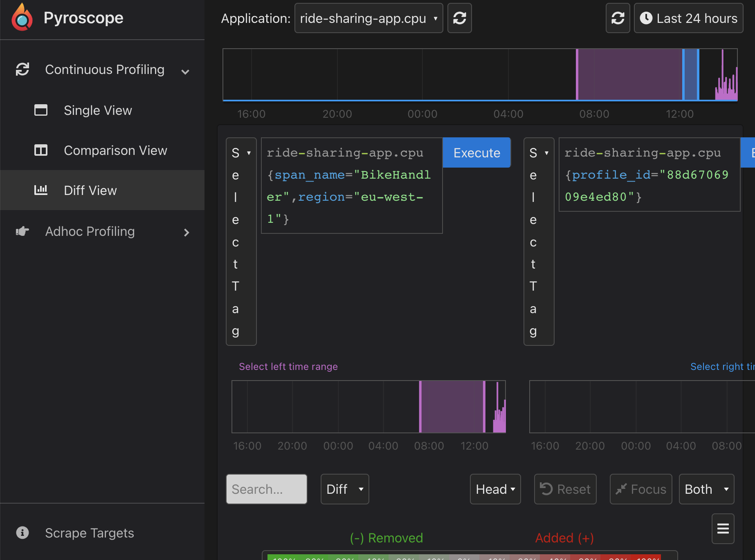
Task: Click the Diff View bar-chart icon
Action: 41,190
